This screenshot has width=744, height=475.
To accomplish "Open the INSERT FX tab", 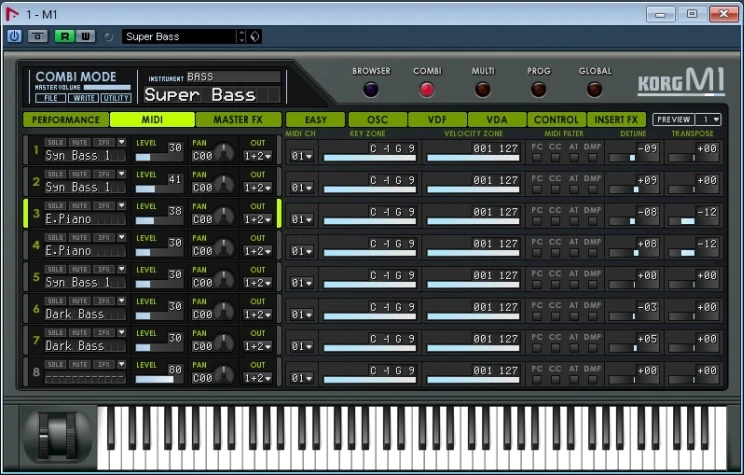I will tap(616, 120).
